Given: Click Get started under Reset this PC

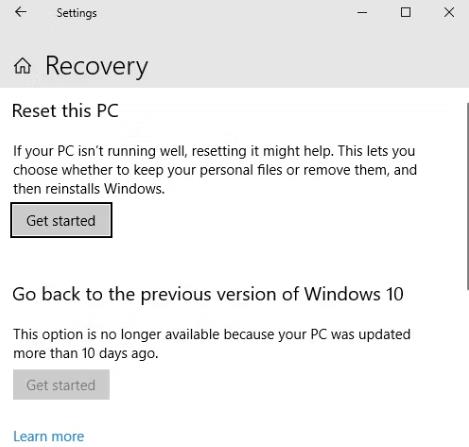Looking at the screenshot, I should coord(61,220).
